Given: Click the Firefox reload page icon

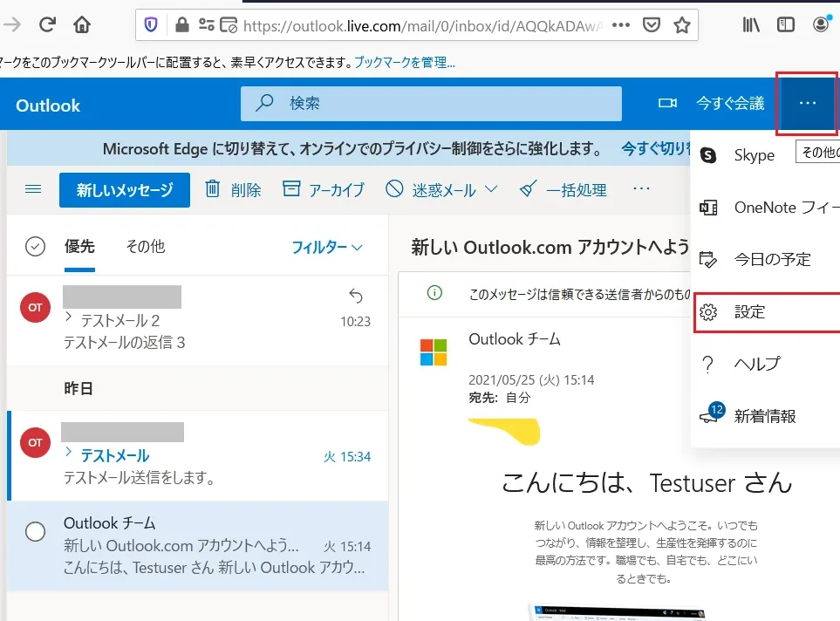Looking at the screenshot, I should click(48, 25).
